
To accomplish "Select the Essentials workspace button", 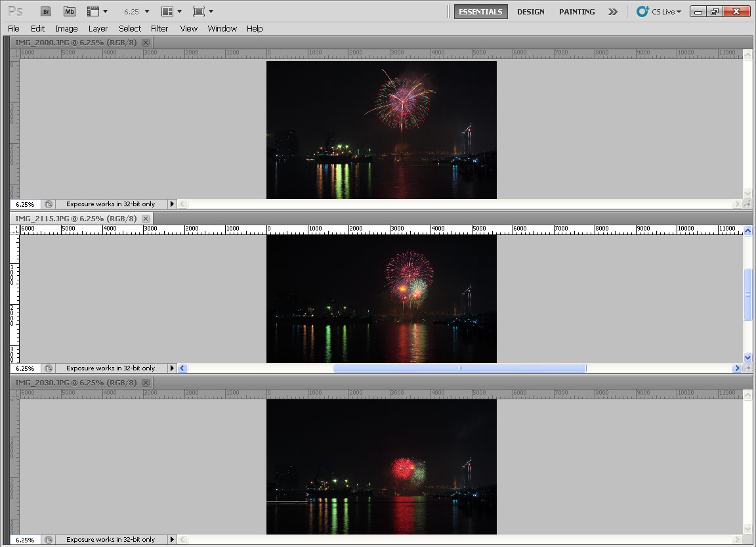I will 480,12.
